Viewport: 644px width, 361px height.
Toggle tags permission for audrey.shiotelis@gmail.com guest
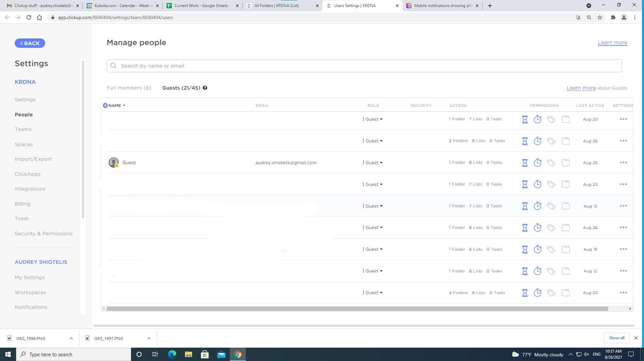click(x=551, y=163)
